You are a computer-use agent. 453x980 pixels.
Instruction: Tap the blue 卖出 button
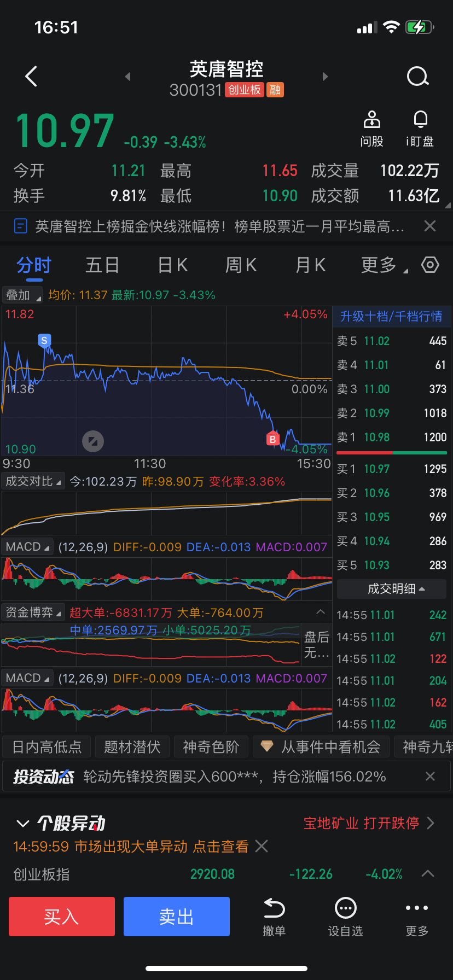(x=177, y=917)
